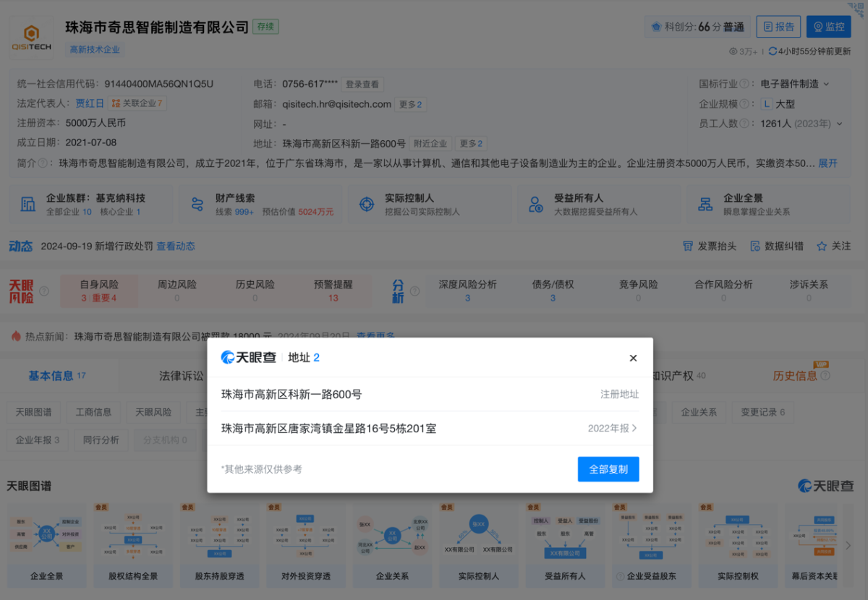Open 历史风险 risk tab
Screen dimensions: 868x600
pos(255,291)
